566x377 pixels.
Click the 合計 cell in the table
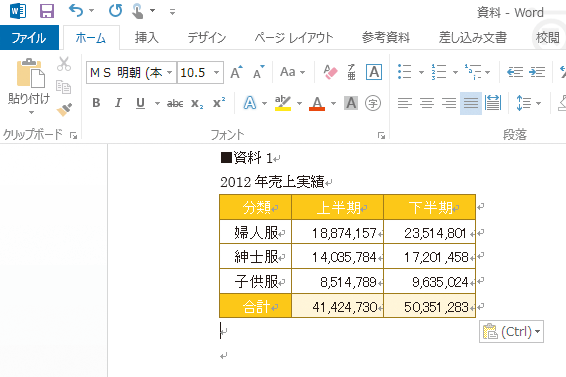point(256,306)
